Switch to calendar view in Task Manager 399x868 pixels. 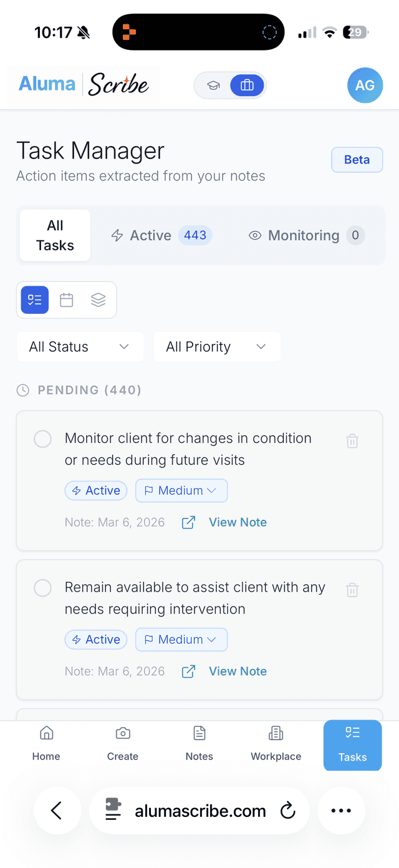click(66, 300)
